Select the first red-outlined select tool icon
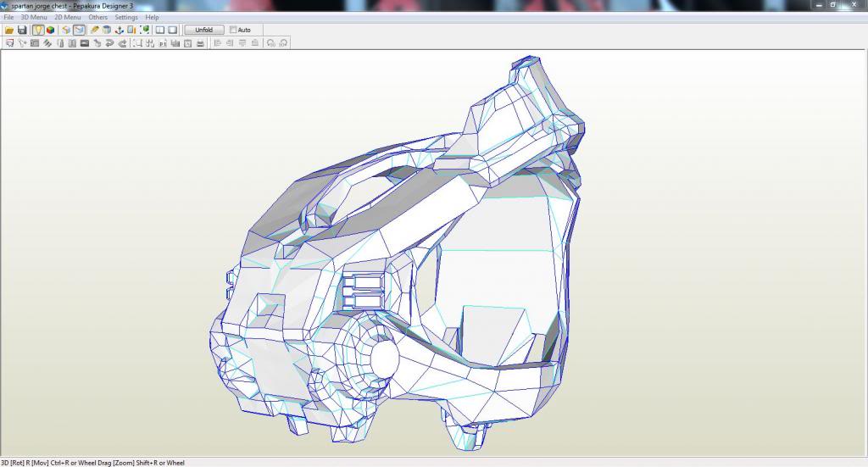This screenshot has height=467, width=868. click(x=9, y=43)
